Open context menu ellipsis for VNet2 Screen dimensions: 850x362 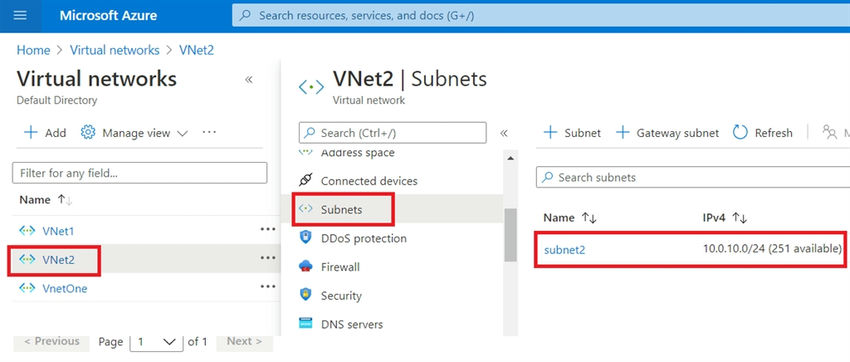pos(268,258)
